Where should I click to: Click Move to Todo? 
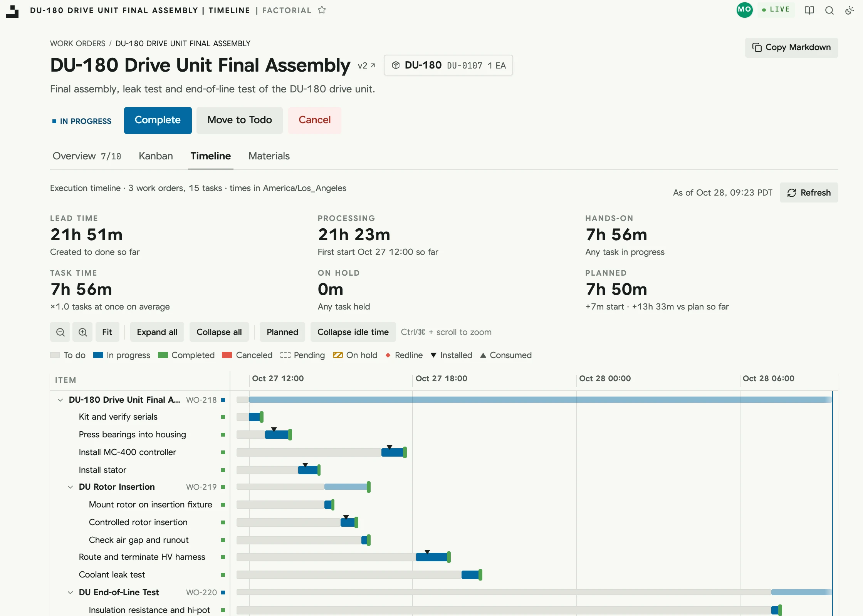click(x=239, y=120)
